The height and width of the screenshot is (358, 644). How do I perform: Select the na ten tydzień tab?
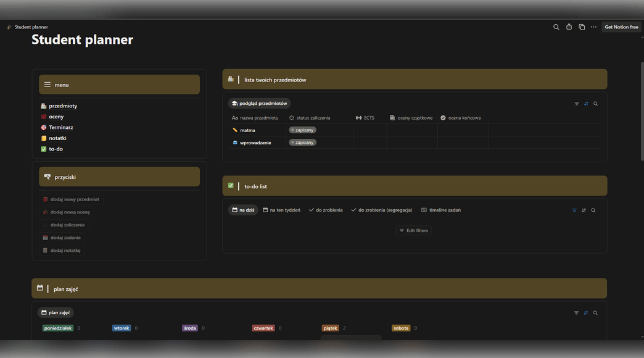click(x=281, y=210)
